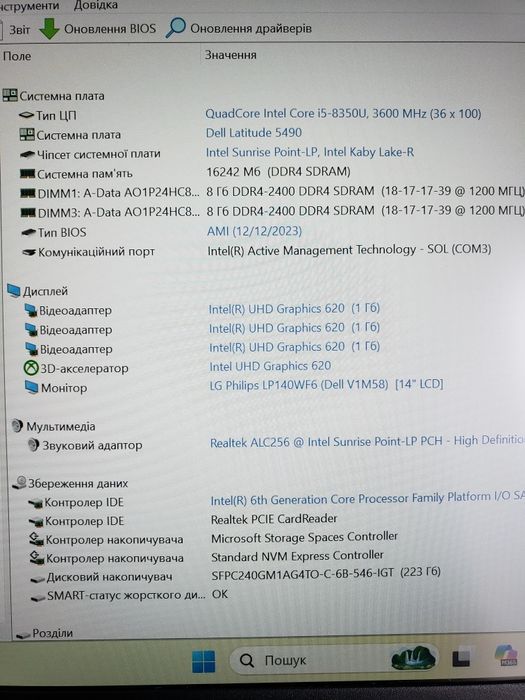The image size is (525, 700).
Task: Select the Збереження даних section heading
Action: point(78,483)
